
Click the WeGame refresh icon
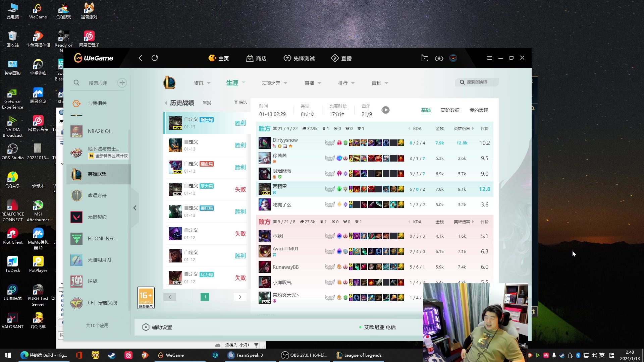point(155,58)
